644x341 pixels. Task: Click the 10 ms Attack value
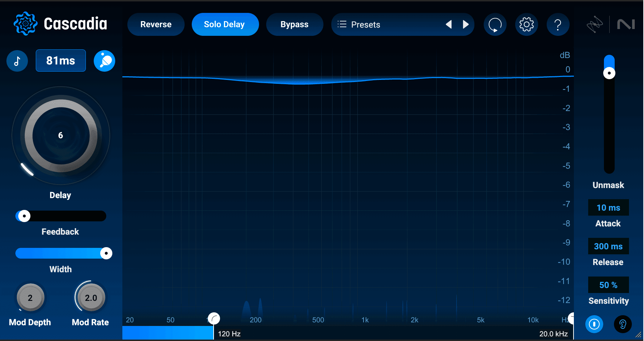pyautogui.click(x=609, y=208)
